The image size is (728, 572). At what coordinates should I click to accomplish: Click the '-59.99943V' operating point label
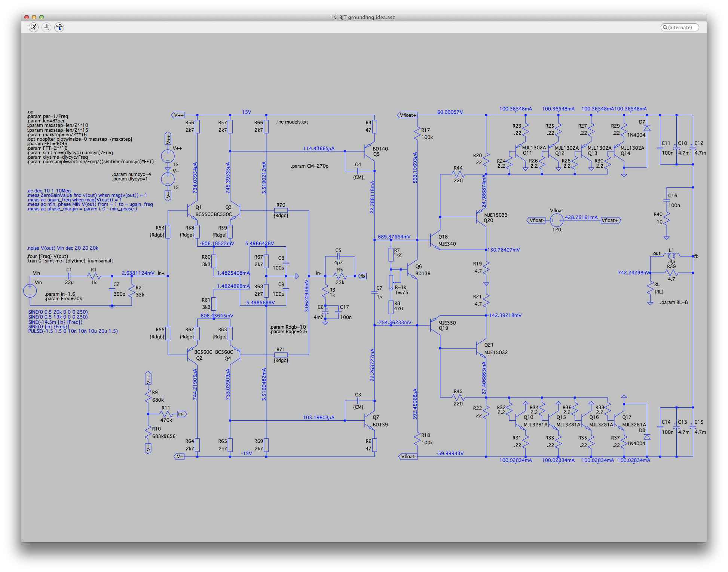coord(450,453)
